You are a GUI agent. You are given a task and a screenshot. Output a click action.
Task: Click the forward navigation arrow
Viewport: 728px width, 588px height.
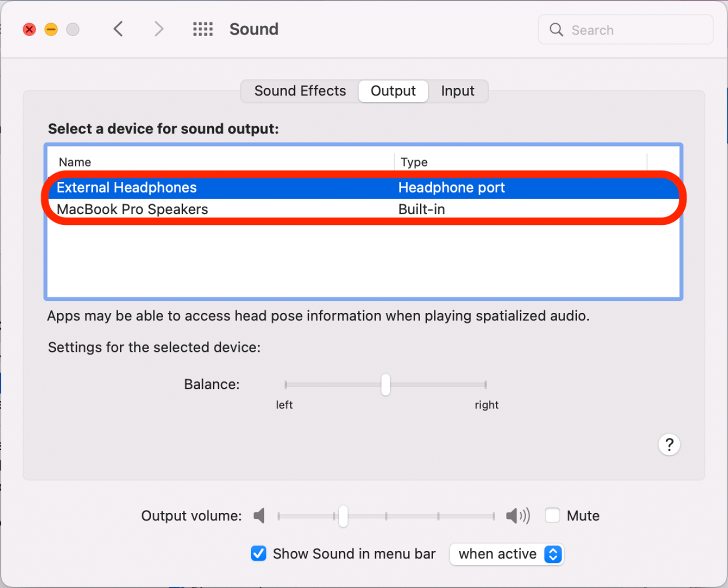pyautogui.click(x=158, y=29)
